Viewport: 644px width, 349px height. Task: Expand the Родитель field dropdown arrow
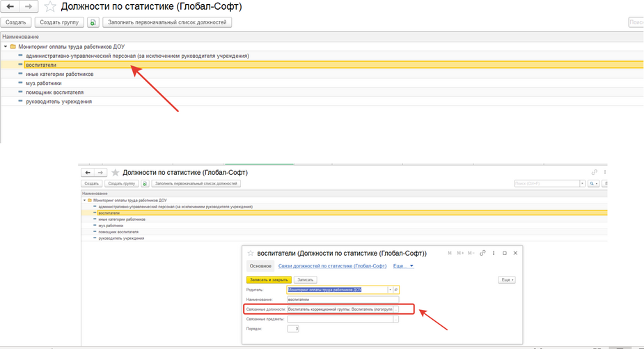tap(390, 289)
